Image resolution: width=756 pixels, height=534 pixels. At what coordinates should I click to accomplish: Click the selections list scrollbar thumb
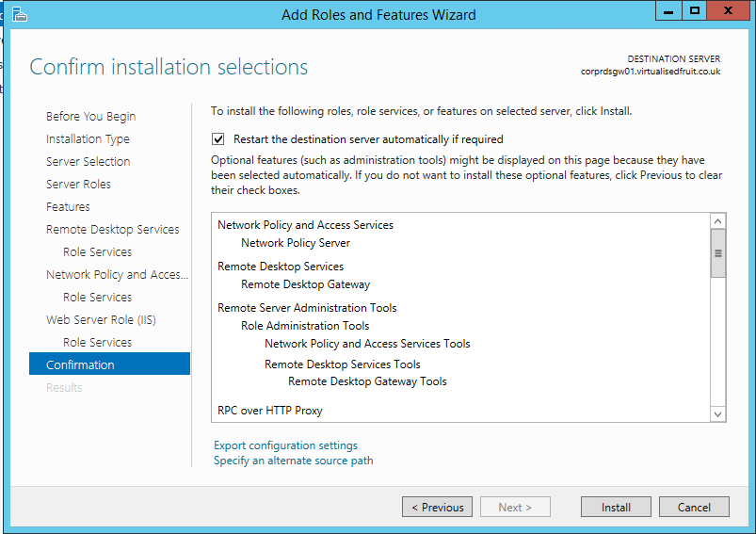click(x=717, y=253)
